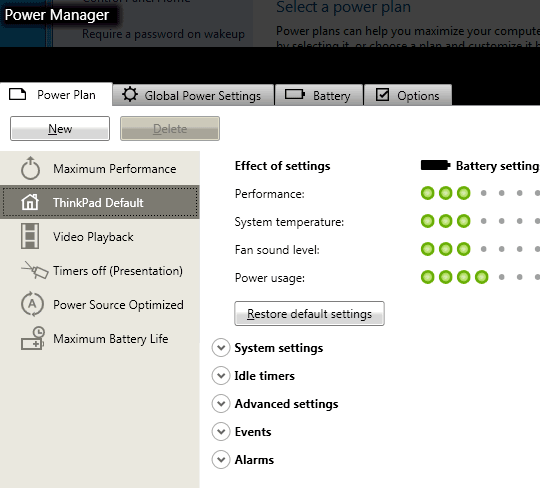
Task: Click the Performance: label
Action: pos(270,194)
